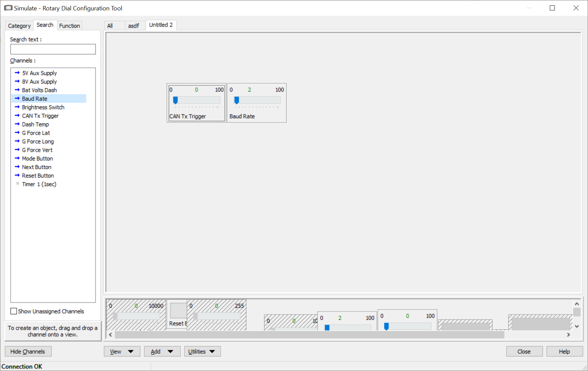Screen dimensions: 588x371
Task: Click the arrow icon next to Bat Volts Dash
Action: coord(17,90)
